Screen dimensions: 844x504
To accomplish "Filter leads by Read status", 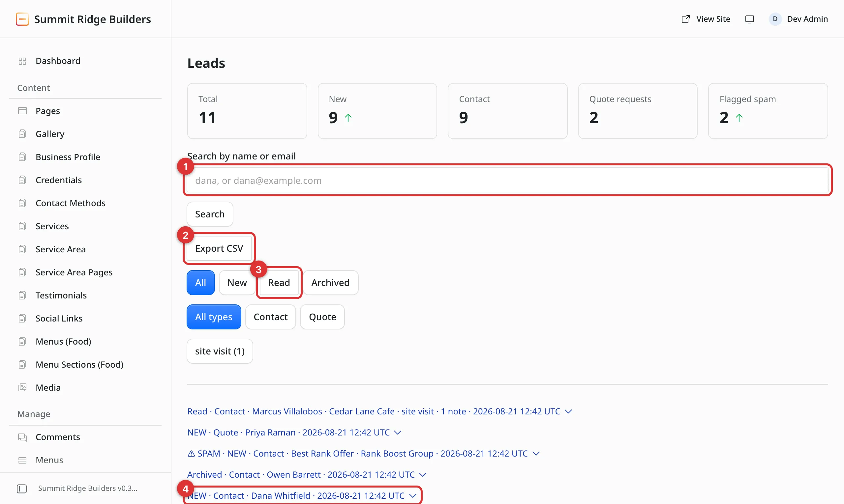I will (x=279, y=283).
